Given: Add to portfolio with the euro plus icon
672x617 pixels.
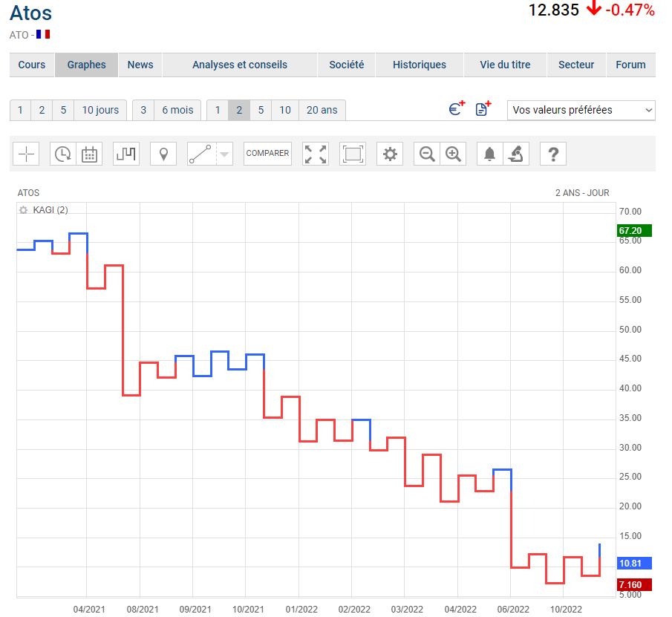Looking at the screenshot, I should [x=457, y=108].
